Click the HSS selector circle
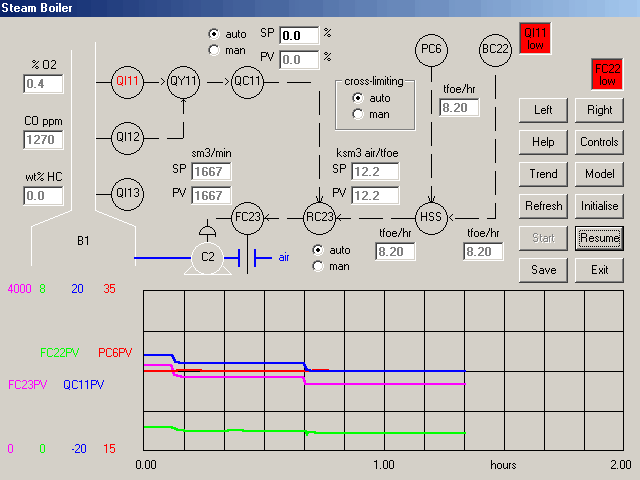640x480 pixels. click(x=432, y=216)
